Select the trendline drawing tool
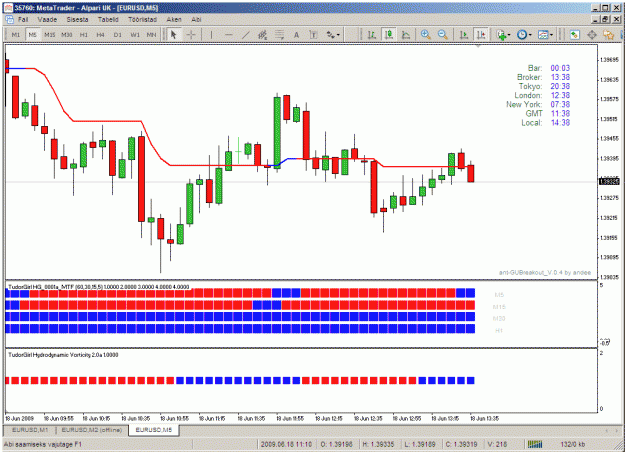 pos(246,35)
